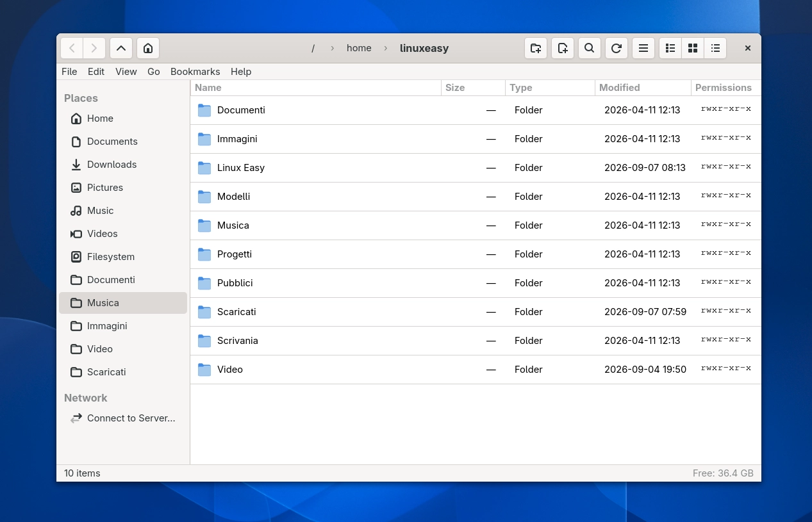Open Downloads in Places sidebar
Screen dimensions: 812x522
pos(123,165)
